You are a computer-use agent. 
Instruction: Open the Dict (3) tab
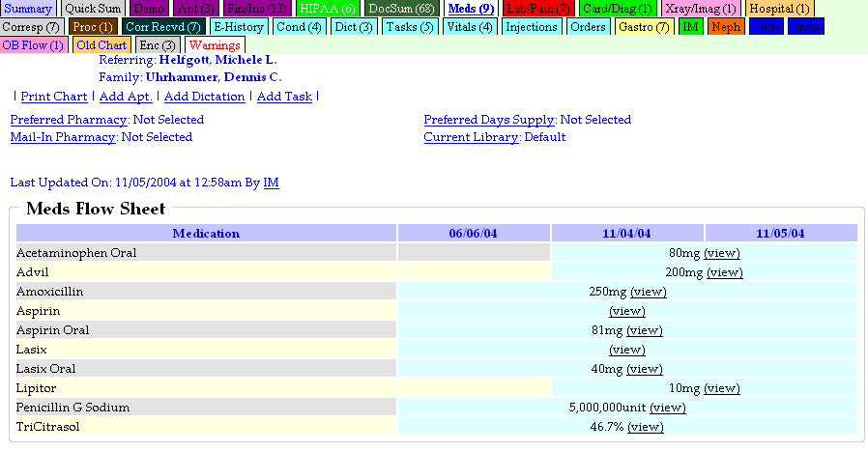tap(353, 27)
